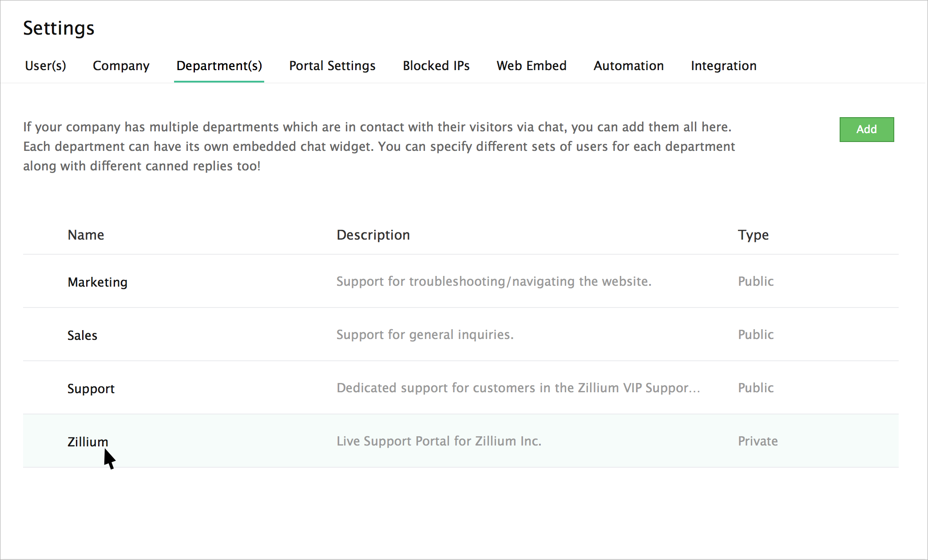The width and height of the screenshot is (928, 560).
Task: Open the User(s) settings tab
Action: [45, 66]
